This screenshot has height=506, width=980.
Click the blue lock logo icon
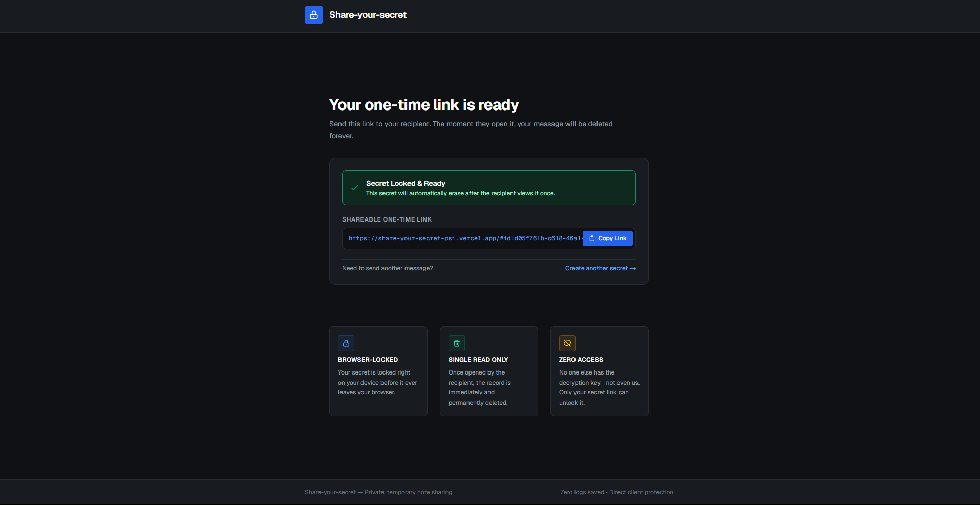coord(314,15)
